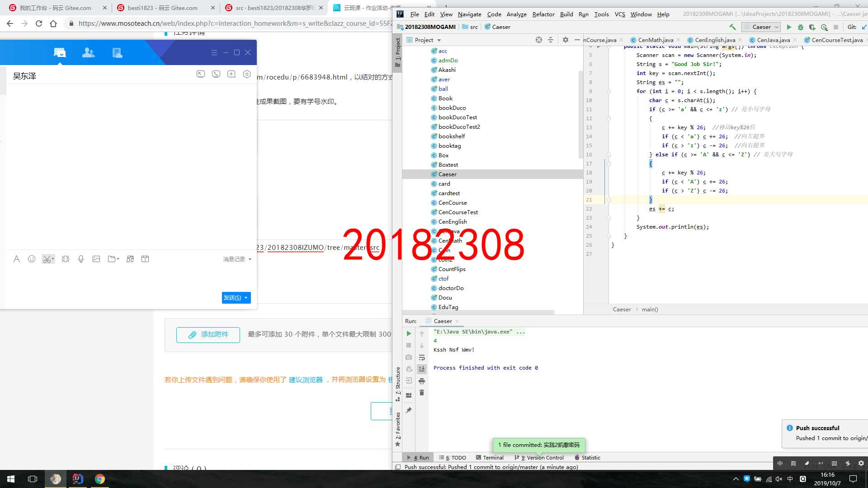This screenshot has height=488, width=868.
Task: Click the 发送(S) send button
Action: [x=232, y=297]
